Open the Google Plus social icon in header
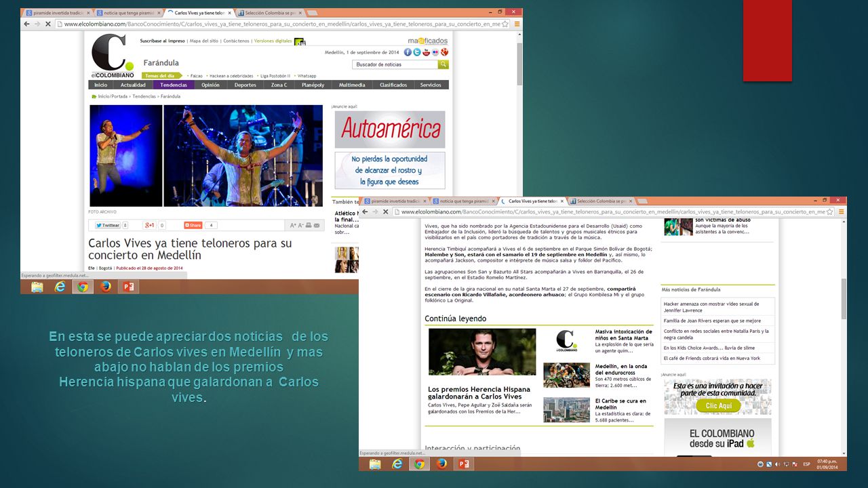Image resolution: width=868 pixels, height=488 pixels. [444, 52]
